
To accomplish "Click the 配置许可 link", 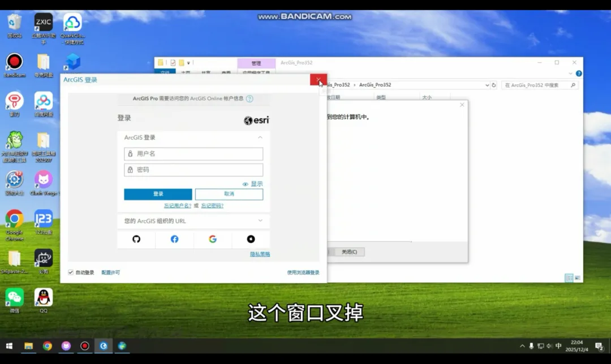I will pos(111,272).
